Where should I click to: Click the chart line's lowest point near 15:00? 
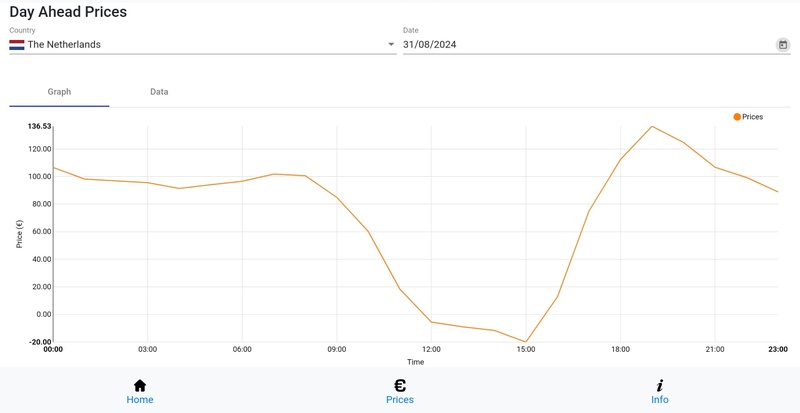[x=526, y=342]
